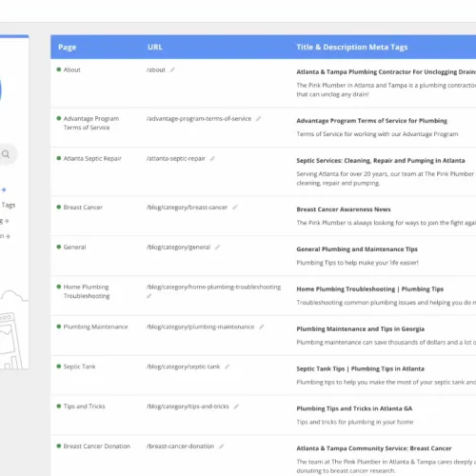The image size is (476, 476).
Task: Edit the /breast-cancer-donation URL pencil
Action: coord(222,446)
